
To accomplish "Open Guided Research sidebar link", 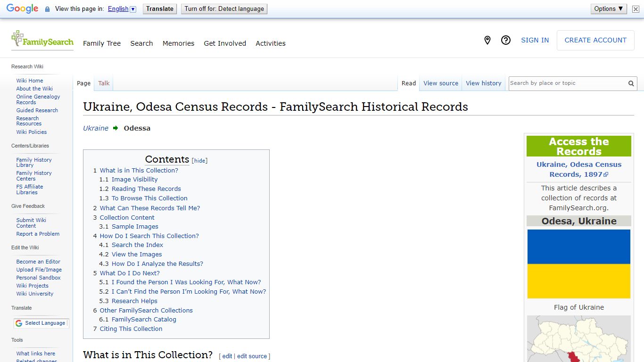I will [x=37, y=110].
